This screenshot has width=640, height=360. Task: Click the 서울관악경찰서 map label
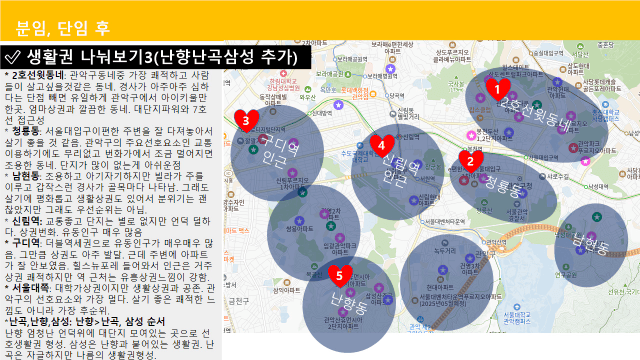517,215
